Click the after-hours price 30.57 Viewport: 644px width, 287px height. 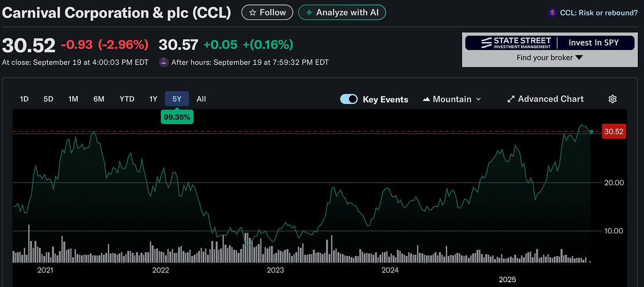[x=178, y=45]
